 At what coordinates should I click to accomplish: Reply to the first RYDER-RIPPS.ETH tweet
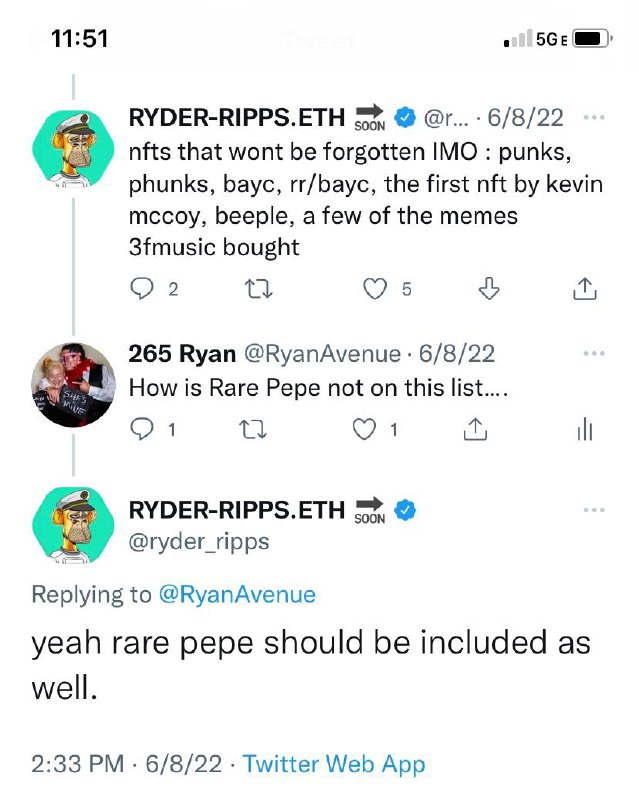[x=141, y=289]
